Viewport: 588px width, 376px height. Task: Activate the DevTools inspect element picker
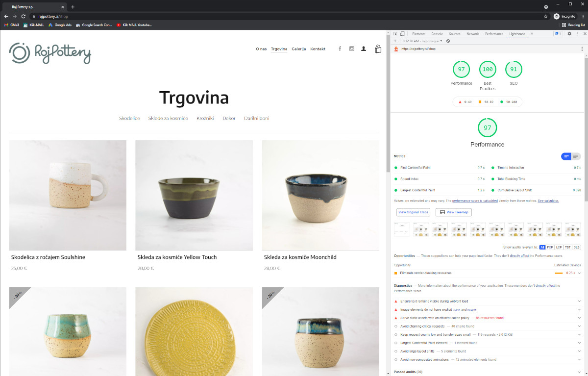pyautogui.click(x=395, y=34)
